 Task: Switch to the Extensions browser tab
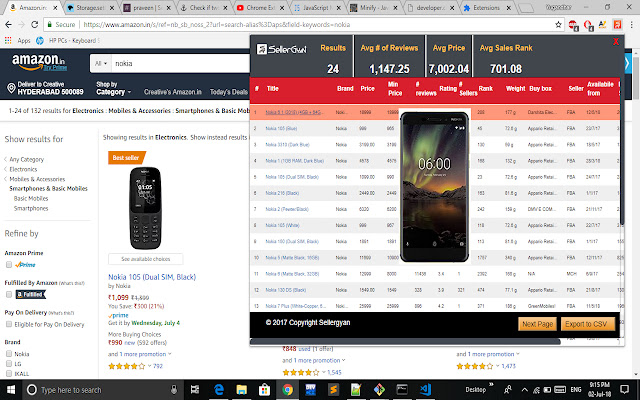[487, 7]
